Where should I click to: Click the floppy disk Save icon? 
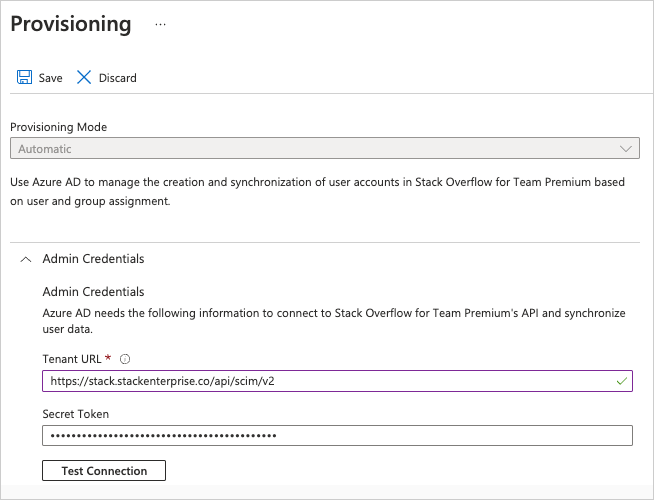24,78
